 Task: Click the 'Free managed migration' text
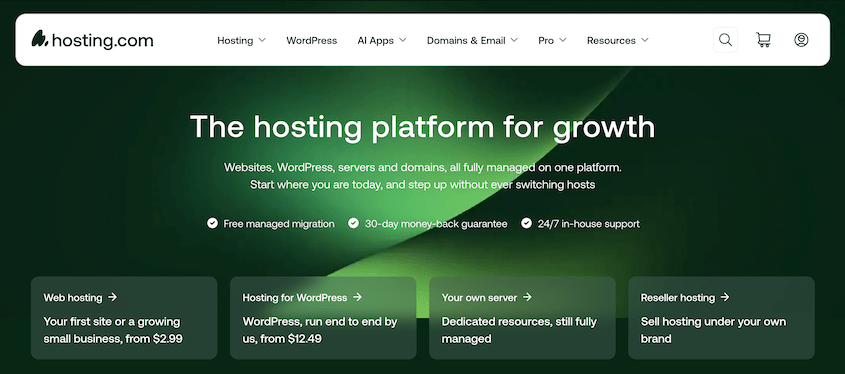tap(279, 224)
